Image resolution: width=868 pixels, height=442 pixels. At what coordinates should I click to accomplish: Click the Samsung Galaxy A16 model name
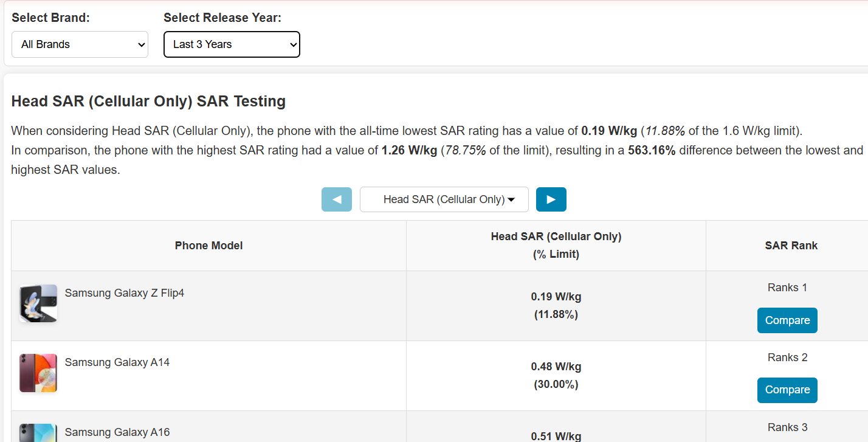[117, 432]
